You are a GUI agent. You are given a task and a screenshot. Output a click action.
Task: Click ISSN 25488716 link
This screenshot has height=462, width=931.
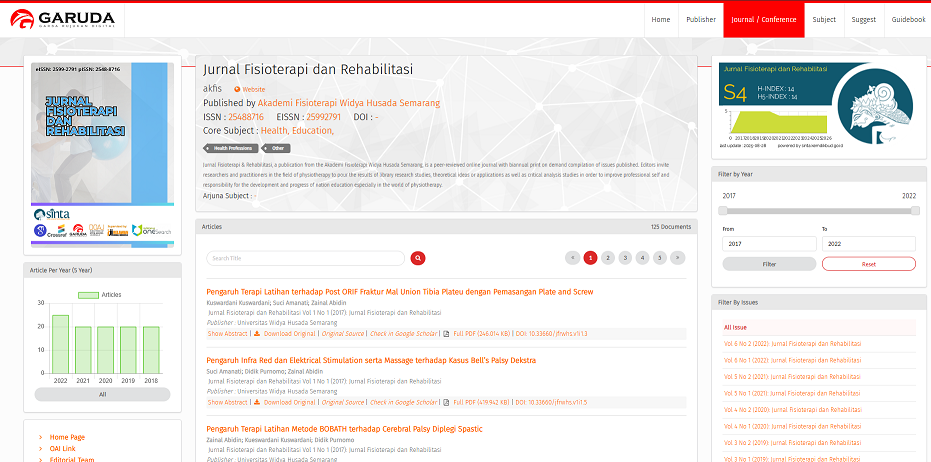[246, 117]
